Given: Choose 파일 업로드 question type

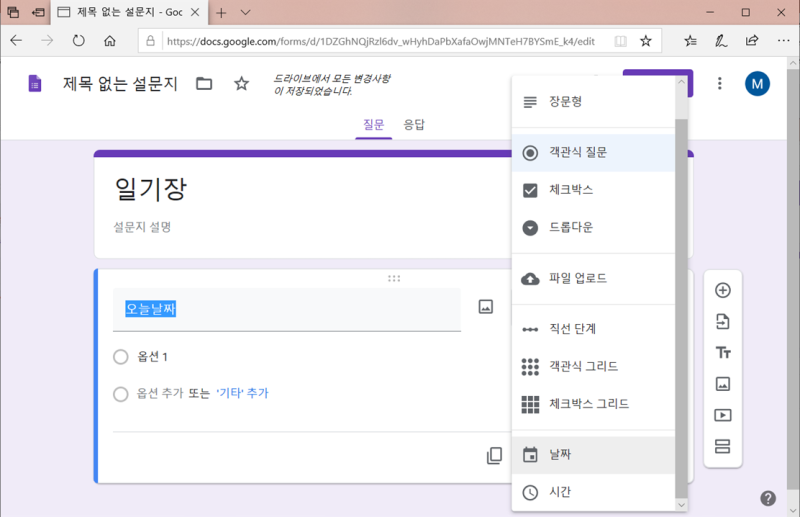Looking at the screenshot, I should pos(593,279).
